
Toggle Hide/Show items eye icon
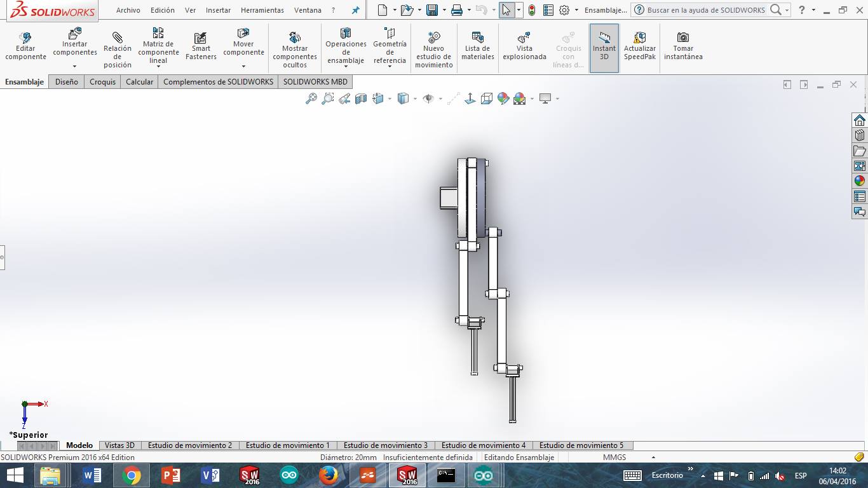coord(428,98)
